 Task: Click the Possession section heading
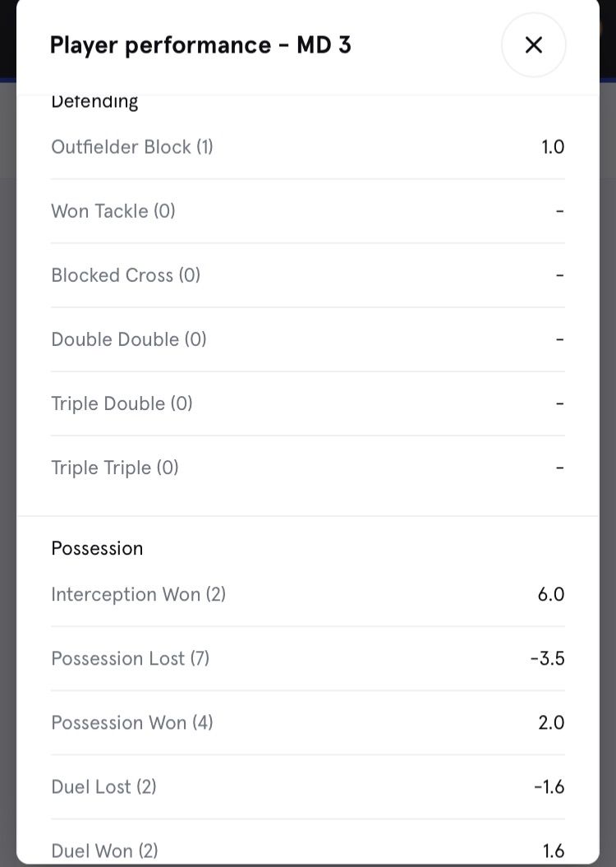tap(97, 548)
